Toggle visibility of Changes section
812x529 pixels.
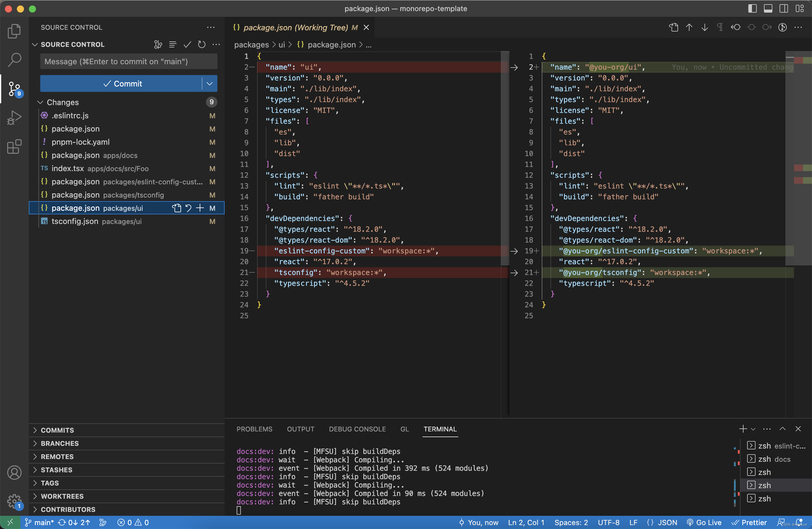[40, 102]
